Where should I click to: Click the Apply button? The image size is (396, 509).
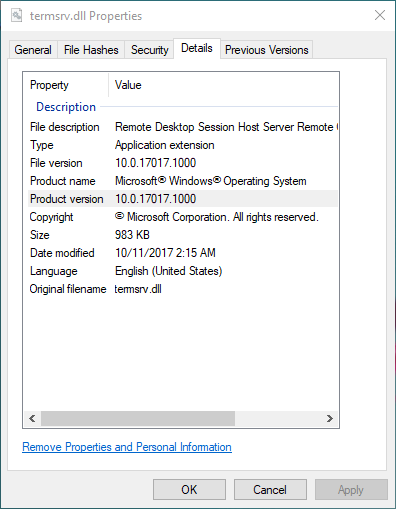351,490
